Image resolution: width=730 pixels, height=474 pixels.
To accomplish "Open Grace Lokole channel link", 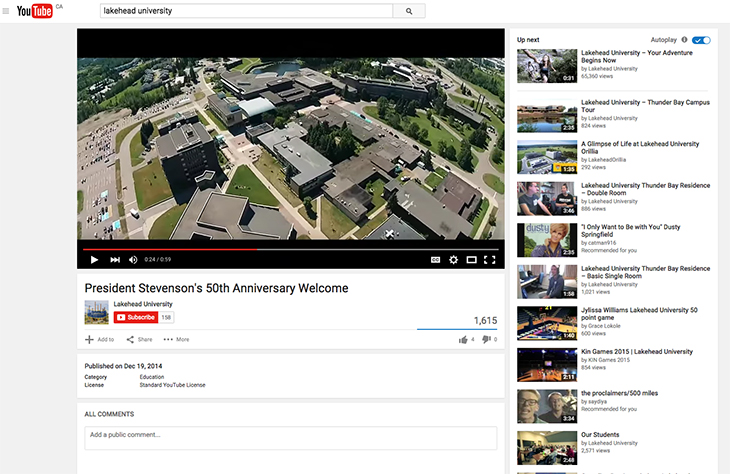I will click(x=604, y=326).
